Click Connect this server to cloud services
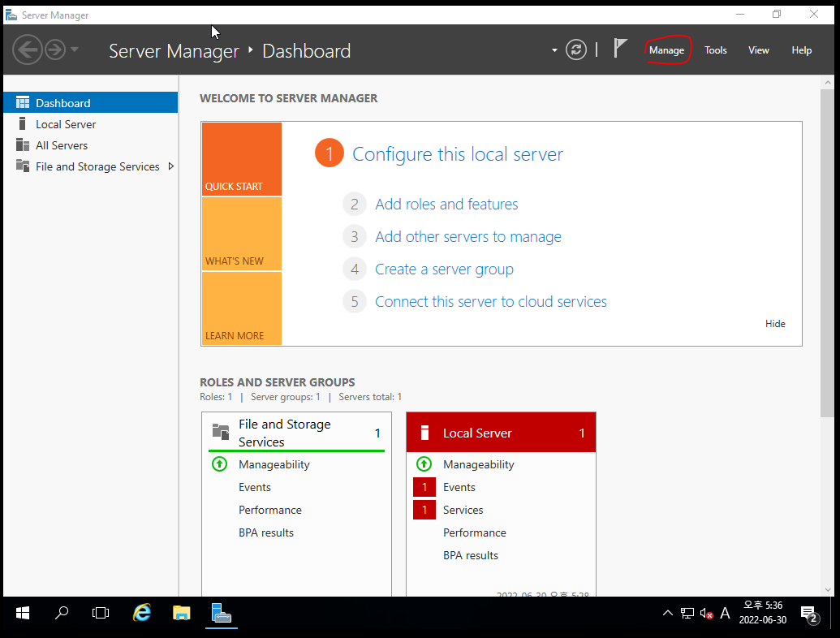This screenshot has height=638, width=840. [x=491, y=302]
